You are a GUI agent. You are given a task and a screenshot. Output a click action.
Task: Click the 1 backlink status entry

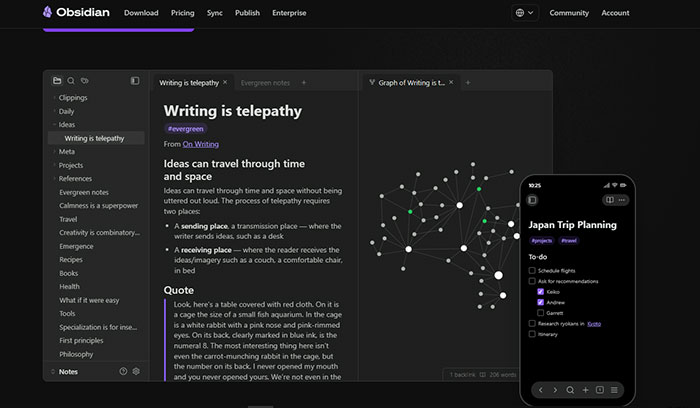pyautogui.click(x=462, y=375)
